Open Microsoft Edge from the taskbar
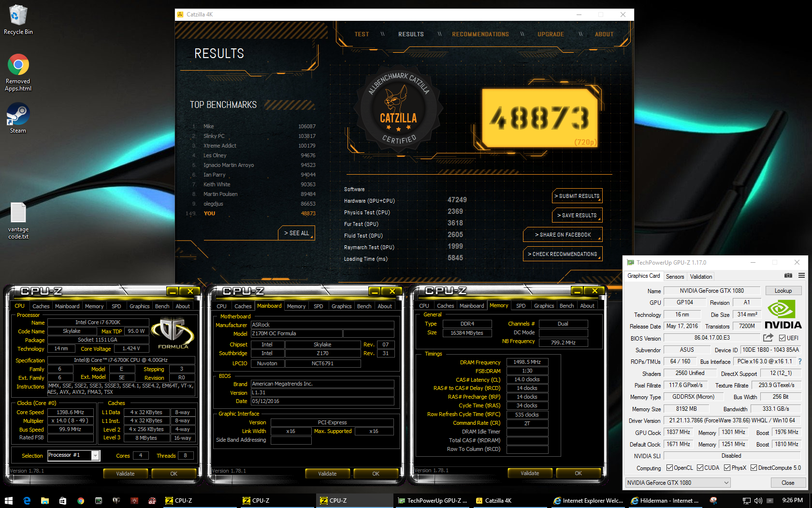This screenshot has height=508, width=812. (x=27, y=501)
